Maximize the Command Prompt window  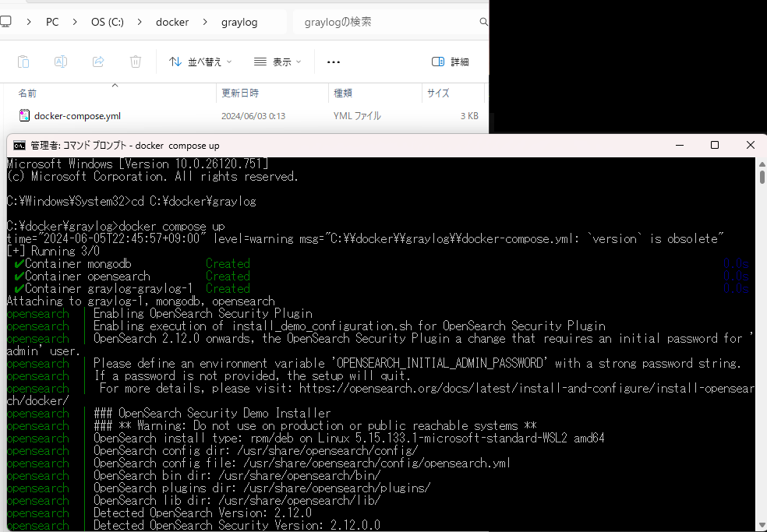tap(715, 145)
